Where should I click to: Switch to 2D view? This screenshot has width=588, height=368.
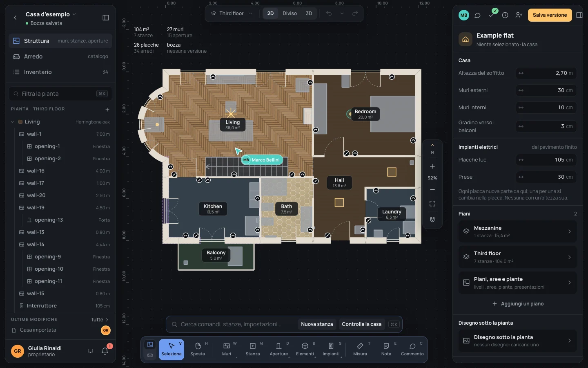tap(270, 13)
